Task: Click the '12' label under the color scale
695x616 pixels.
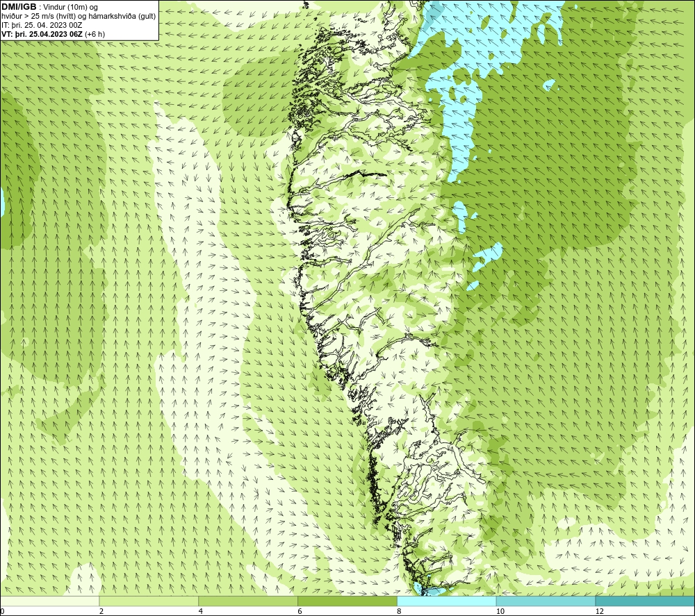Action: point(599,612)
